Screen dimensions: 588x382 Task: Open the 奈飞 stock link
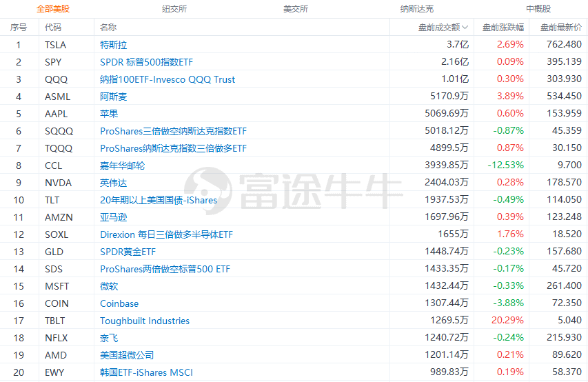109,338
